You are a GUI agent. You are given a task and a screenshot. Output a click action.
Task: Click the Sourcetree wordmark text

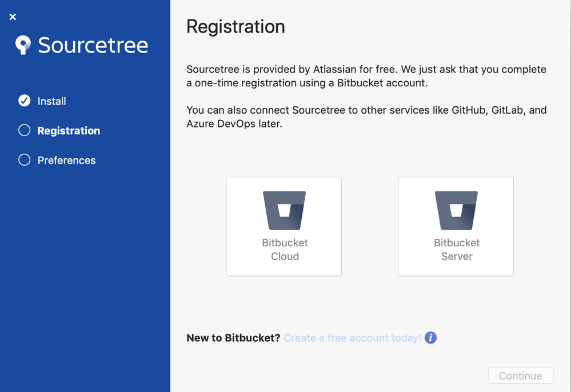[93, 45]
